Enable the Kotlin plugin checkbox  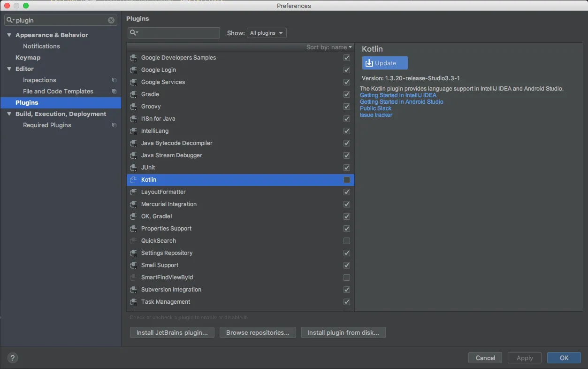(x=347, y=180)
